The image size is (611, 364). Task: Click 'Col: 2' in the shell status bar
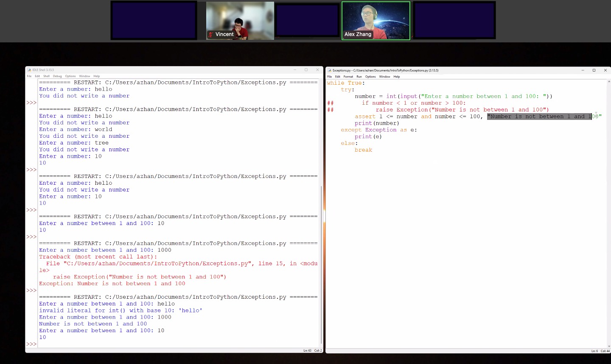tap(318, 351)
